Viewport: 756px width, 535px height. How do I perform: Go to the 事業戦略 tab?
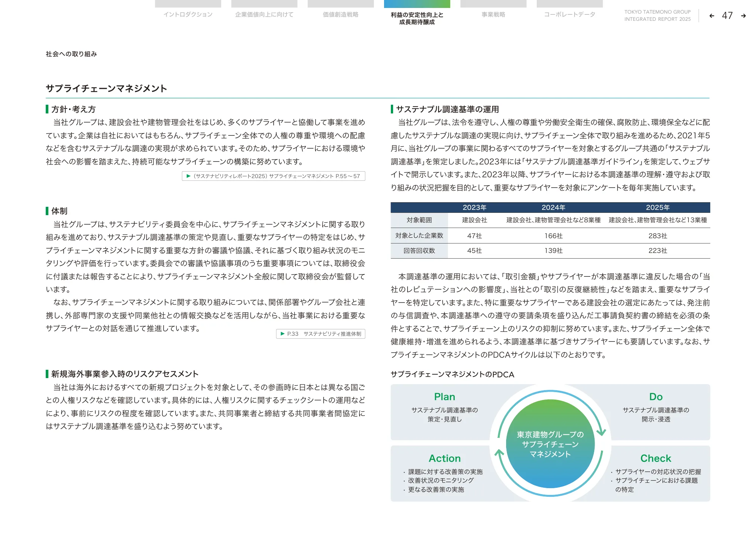click(493, 14)
